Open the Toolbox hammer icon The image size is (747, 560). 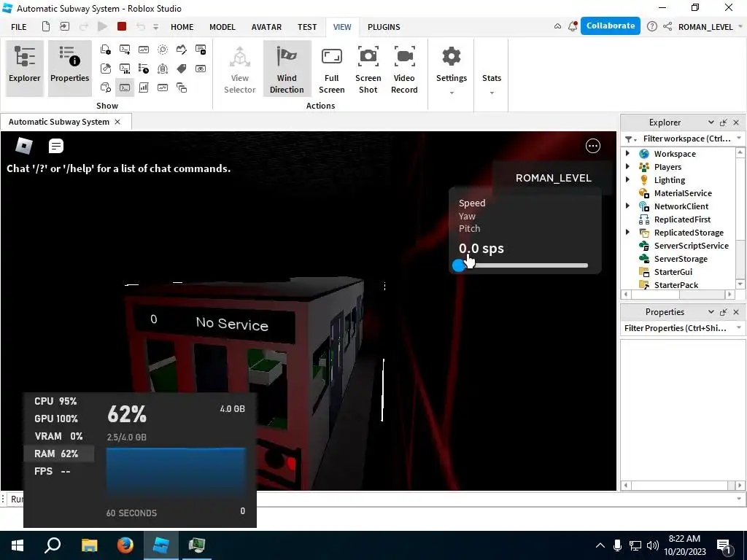(x=106, y=69)
